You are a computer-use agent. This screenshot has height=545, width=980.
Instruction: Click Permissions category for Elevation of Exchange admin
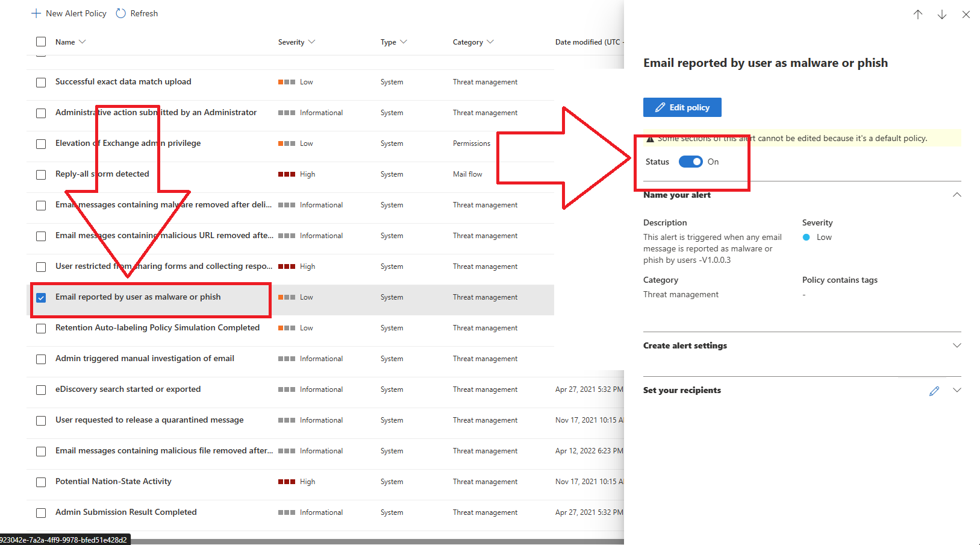point(472,143)
